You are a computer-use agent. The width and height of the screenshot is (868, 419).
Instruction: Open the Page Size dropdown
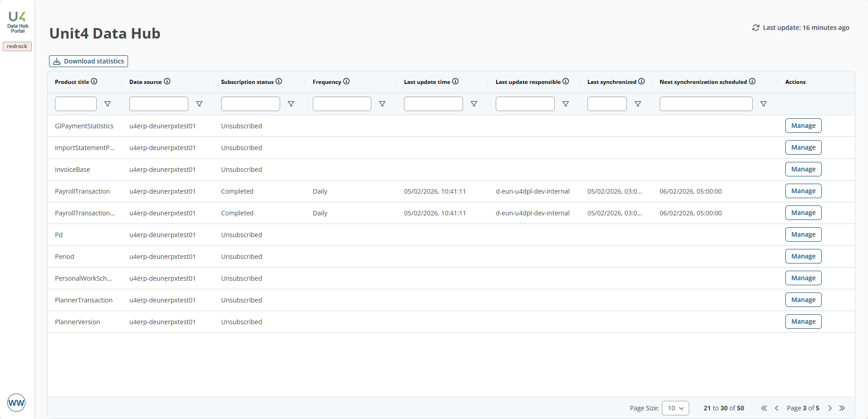(676, 408)
